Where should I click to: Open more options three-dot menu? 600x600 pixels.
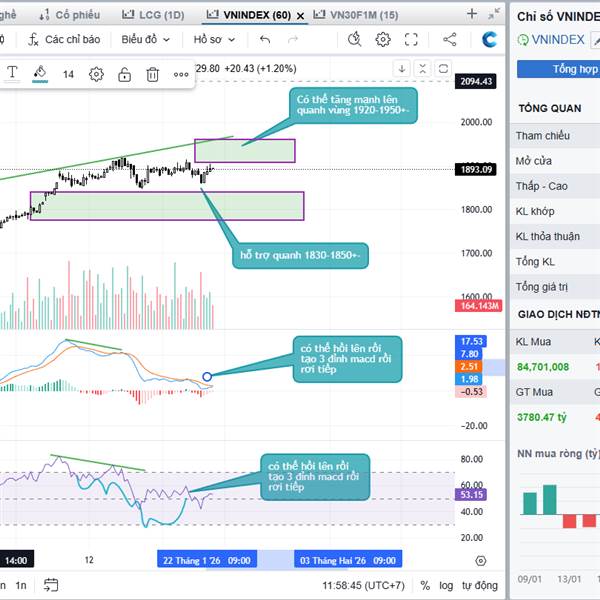[x=181, y=75]
